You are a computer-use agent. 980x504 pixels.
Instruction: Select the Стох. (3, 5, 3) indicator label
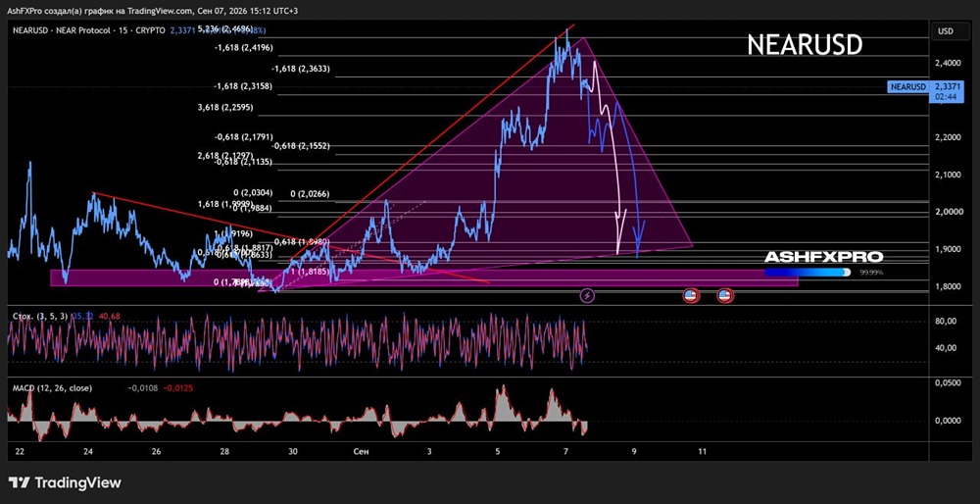[x=41, y=317]
